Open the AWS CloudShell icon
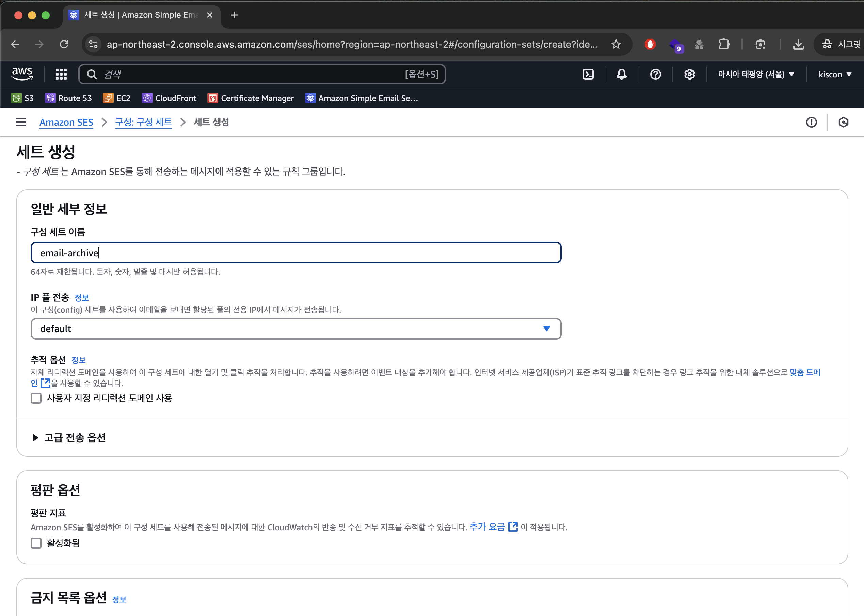 [x=588, y=74]
